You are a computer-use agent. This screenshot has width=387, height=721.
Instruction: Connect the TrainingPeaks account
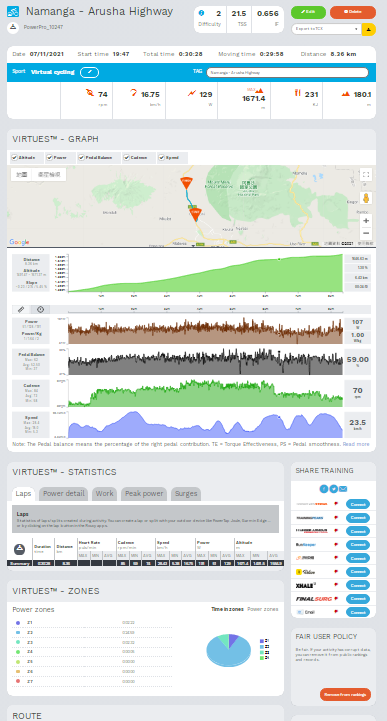click(358, 518)
